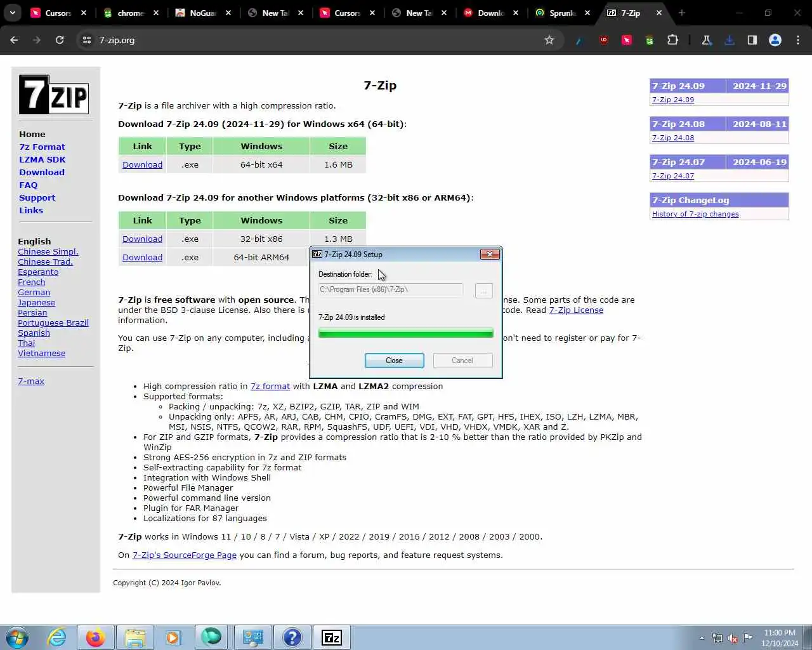Open site information icon beside 7-zip.org
This screenshot has height=650, width=812.
(x=87, y=40)
